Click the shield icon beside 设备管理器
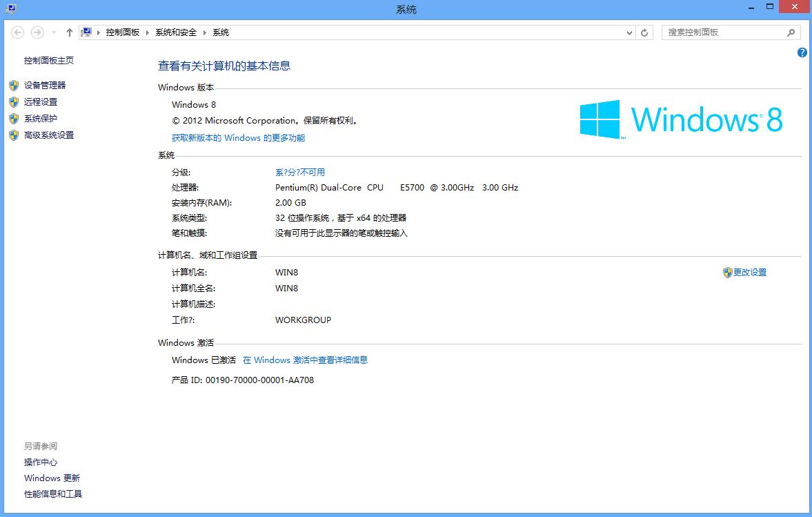 click(x=14, y=86)
